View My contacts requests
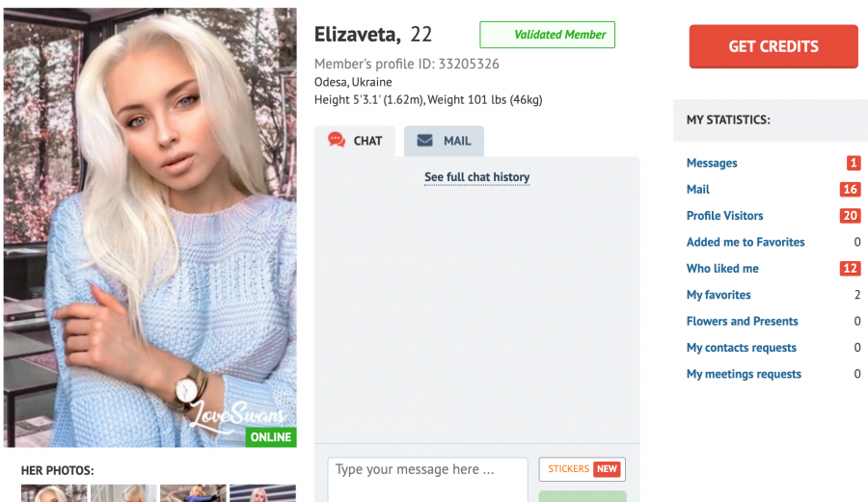 [x=742, y=348]
